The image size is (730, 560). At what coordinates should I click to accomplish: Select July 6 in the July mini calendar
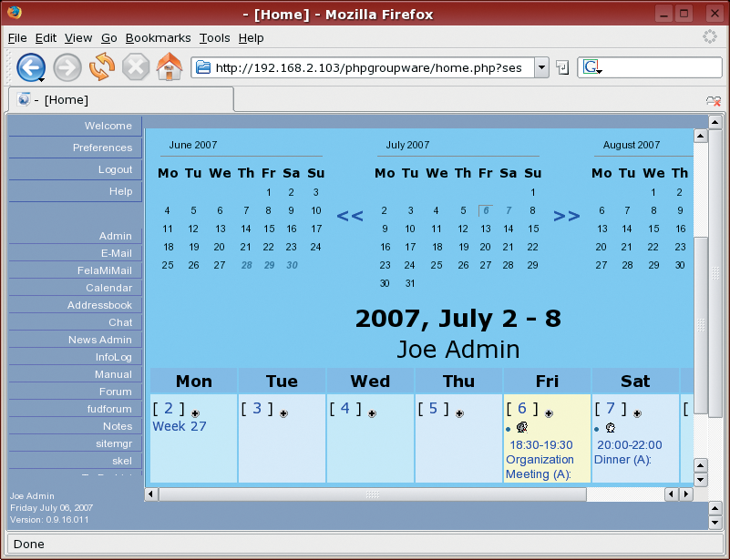[486, 210]
